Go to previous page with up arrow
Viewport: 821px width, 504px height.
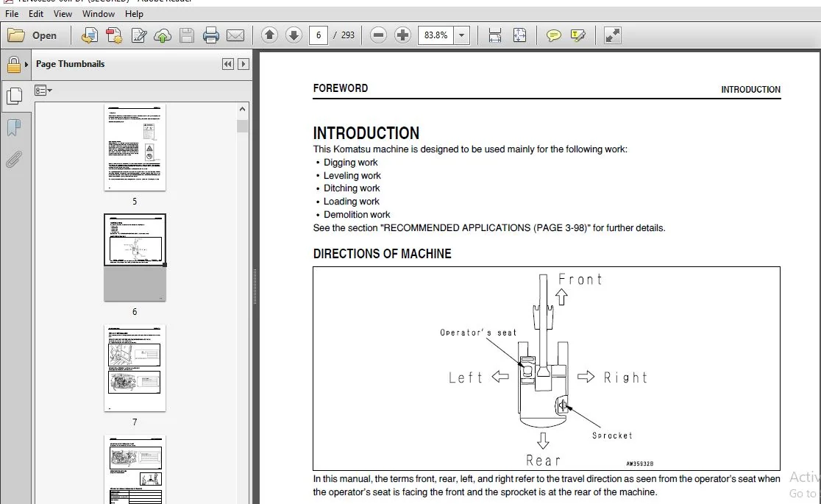270,35
